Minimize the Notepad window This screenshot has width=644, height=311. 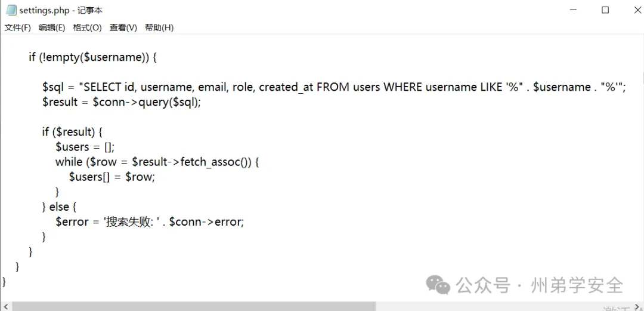[x=573, y=10]
